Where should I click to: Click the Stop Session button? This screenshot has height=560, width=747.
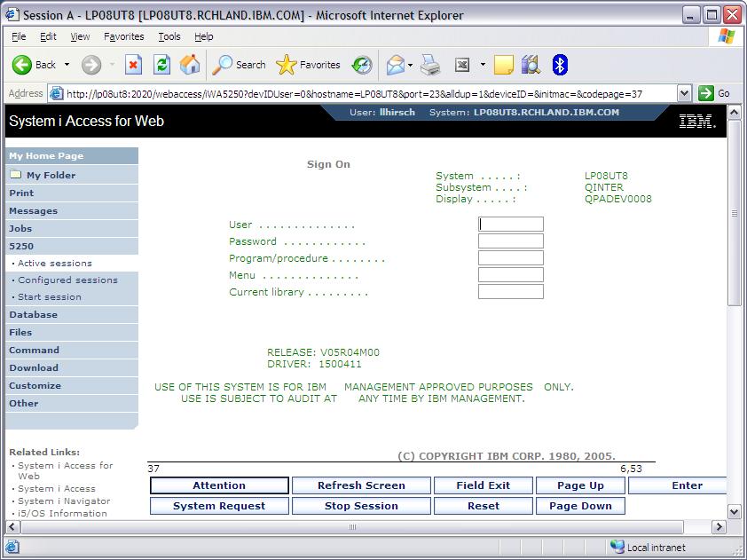pyautogui.click(x=361, y=506)
